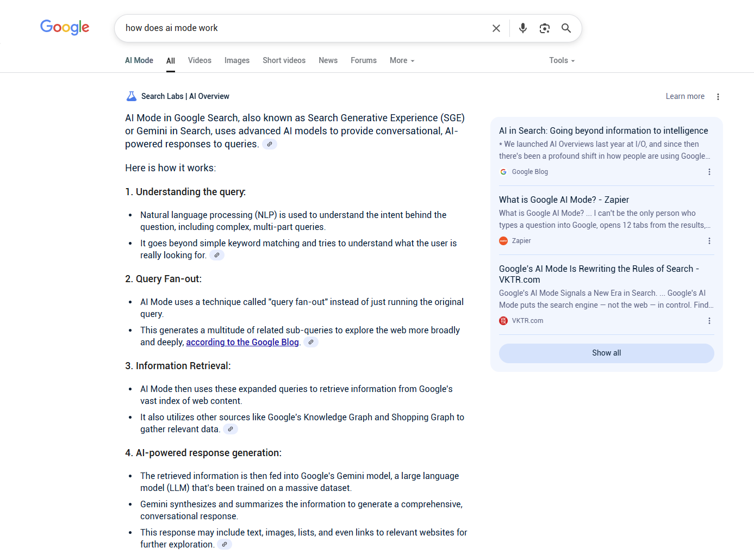The height and width of the screenshot is (560, 754).
Task: Open options menu for Zapier source
Action: click(709, 241)
